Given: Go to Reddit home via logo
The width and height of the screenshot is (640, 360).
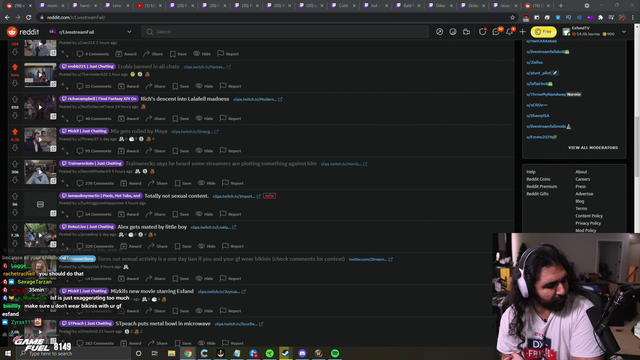Looking at the screenshot, I should pyautogui.click(x=23, y=32).
